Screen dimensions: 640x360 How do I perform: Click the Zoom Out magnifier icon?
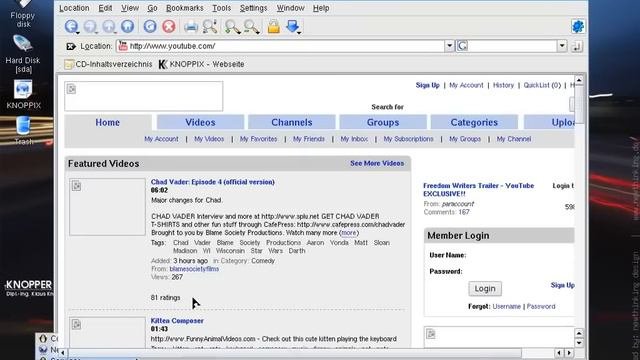[252, 27]
